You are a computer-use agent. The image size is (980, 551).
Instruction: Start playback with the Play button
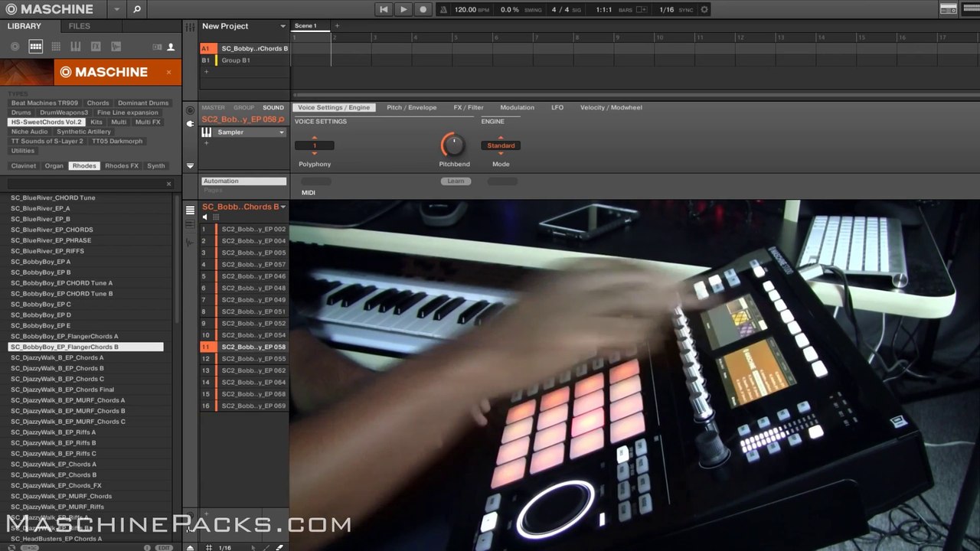[x=403, y=9]
